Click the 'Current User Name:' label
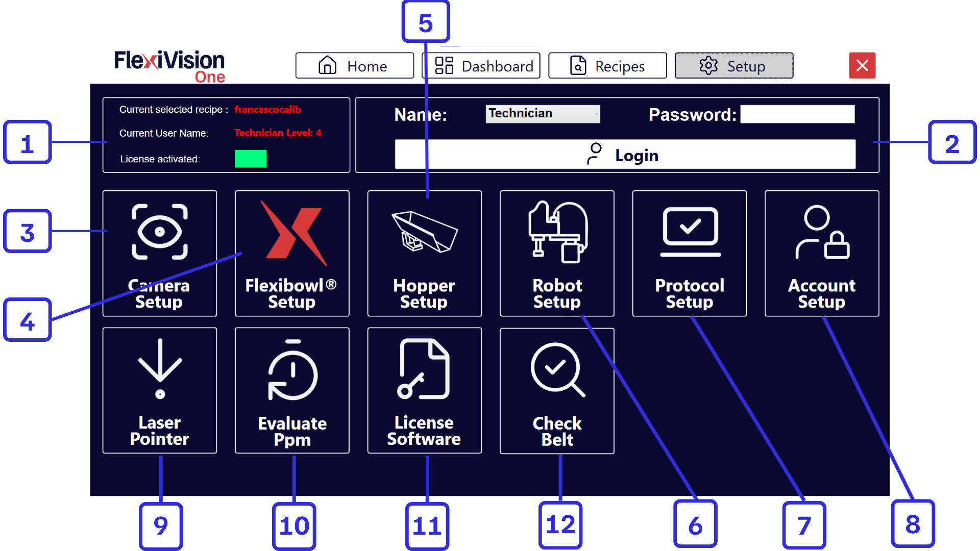This screenshot has width=980, height=551. coord(164,133)
